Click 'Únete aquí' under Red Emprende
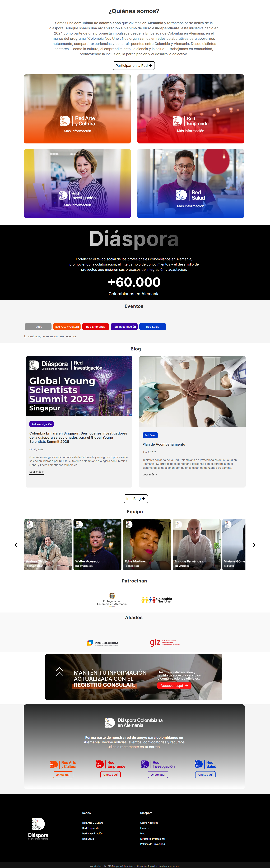 110,775
